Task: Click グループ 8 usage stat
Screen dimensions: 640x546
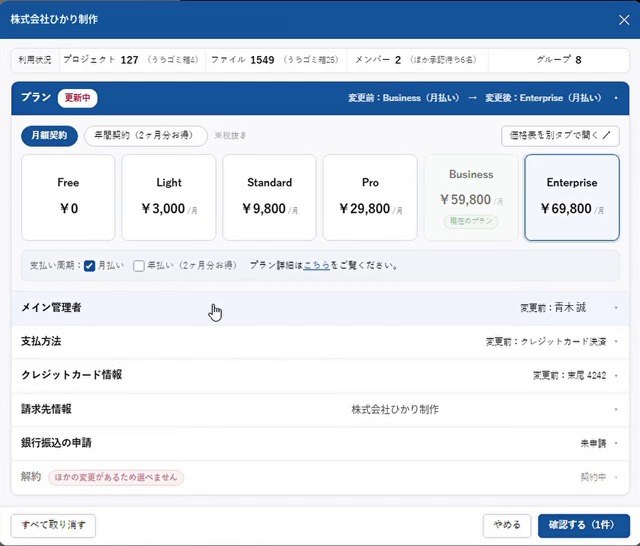Action: [559, 60]
